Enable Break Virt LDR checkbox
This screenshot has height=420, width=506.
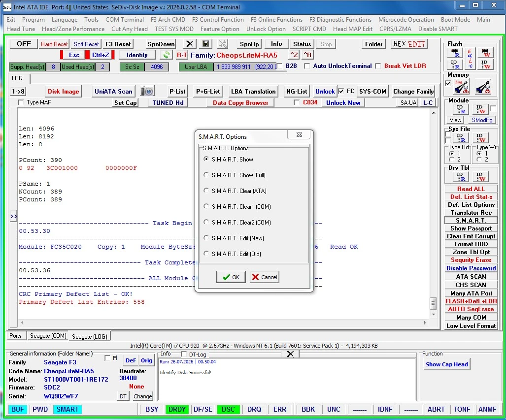coord(378,66)
